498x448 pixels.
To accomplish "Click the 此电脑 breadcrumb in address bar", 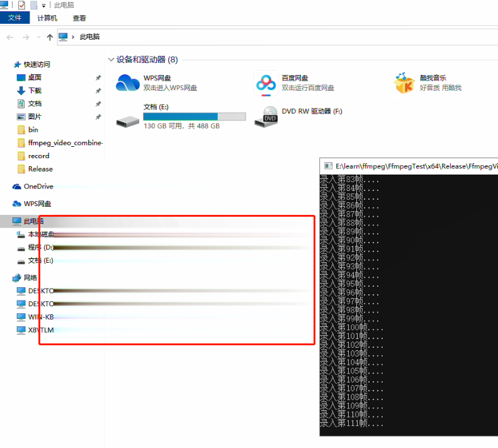I will click(x=89, y=37).
